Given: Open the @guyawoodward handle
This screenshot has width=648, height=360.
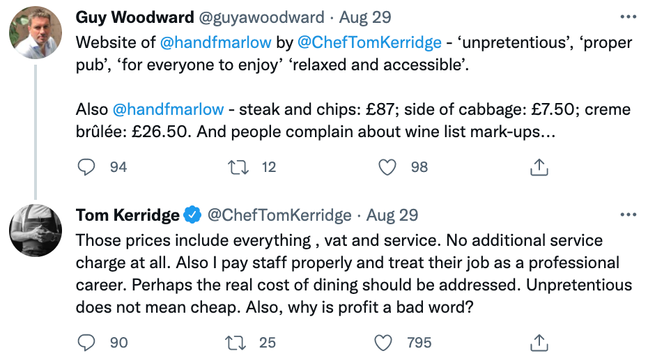Looking at the screenshot, I should pos(262,17).
